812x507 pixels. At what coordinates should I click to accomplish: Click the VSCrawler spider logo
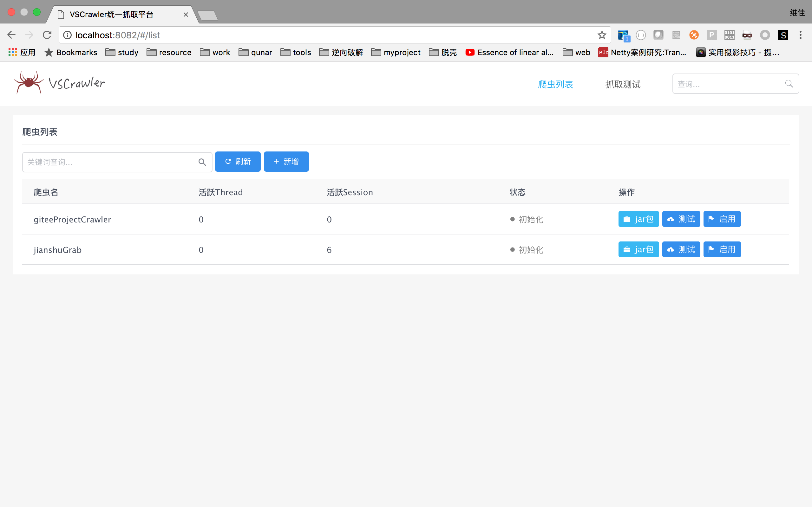(29, 82)
